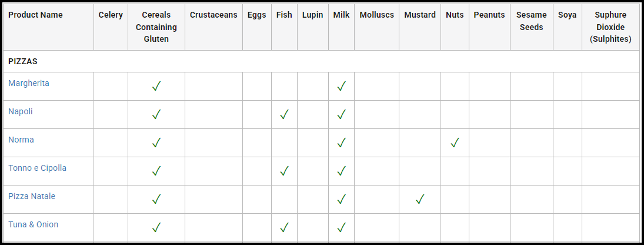Image resolution: width=644 pixels, height=245 pixels.
Task: Click the Sesame Seeds column header
Action: [x=532, y=21]
